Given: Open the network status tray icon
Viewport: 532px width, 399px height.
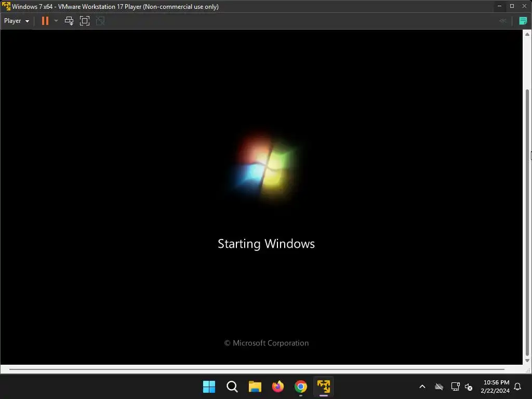Looking at the screenshot, I should [455, 387].
